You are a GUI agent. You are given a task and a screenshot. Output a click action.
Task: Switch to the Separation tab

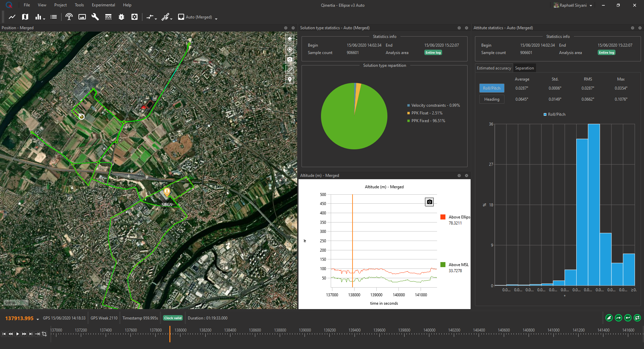pyautogui.click(x=524, y=68)
